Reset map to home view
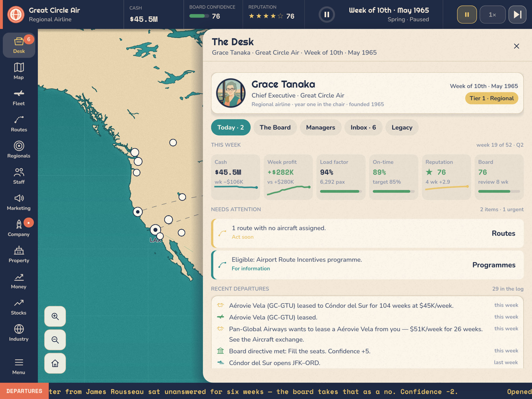 (x=55, y=363)
